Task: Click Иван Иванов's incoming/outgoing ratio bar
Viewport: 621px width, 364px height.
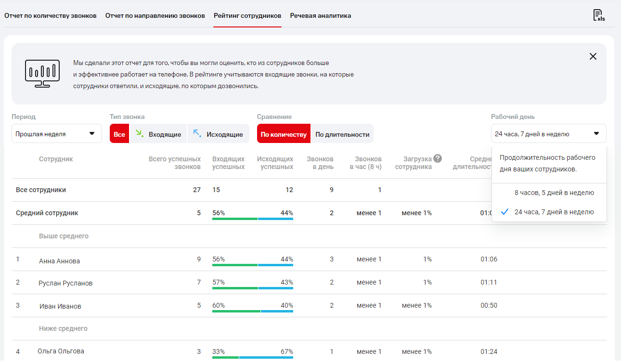Action: click(x=252, y=311)
